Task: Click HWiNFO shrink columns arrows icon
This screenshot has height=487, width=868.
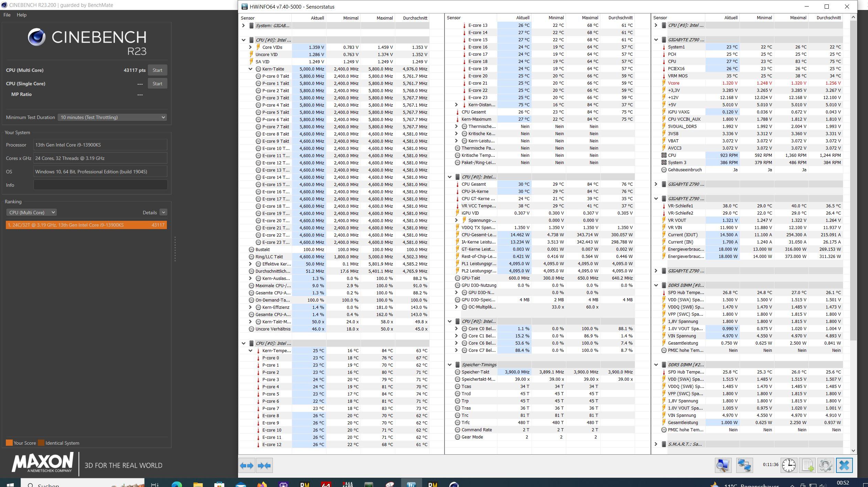Action: (x=264, y=465)
